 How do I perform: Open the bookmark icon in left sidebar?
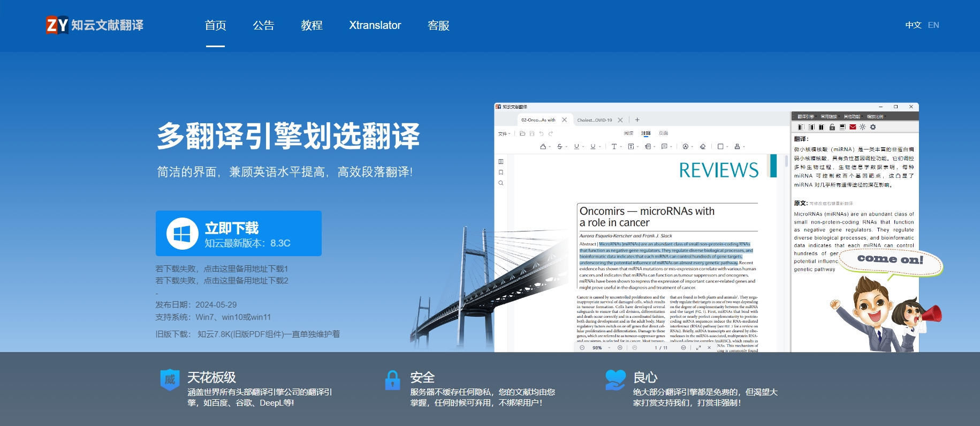pyautogui.click(x=501, y=172)
